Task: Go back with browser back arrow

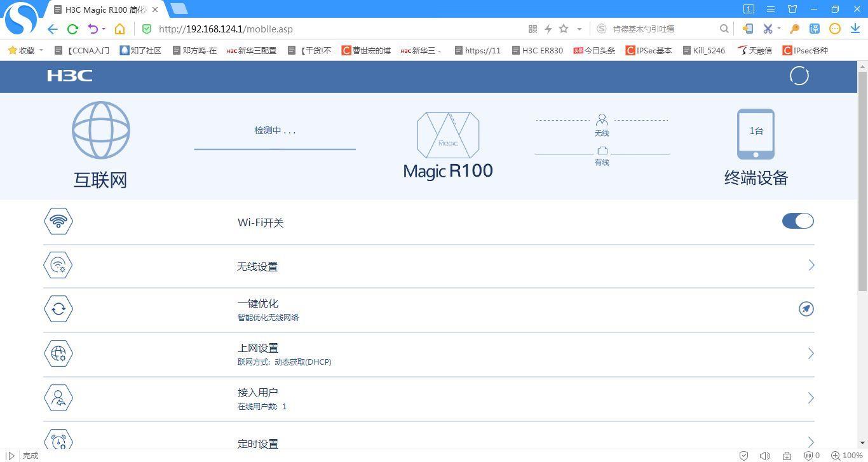Action: pyautogui.click(x=53, y=29)
